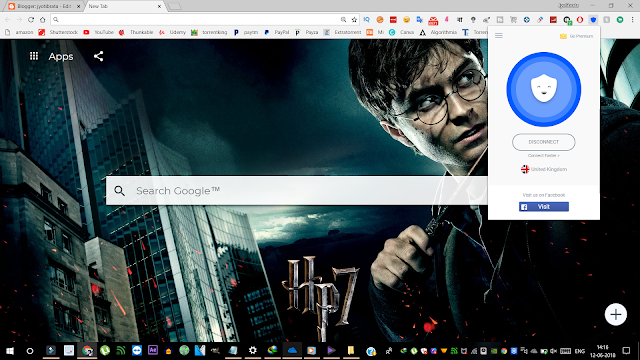Open the Shutterstock bookmark
Viewport: 640px width, 360px height.
coord(58,32)
